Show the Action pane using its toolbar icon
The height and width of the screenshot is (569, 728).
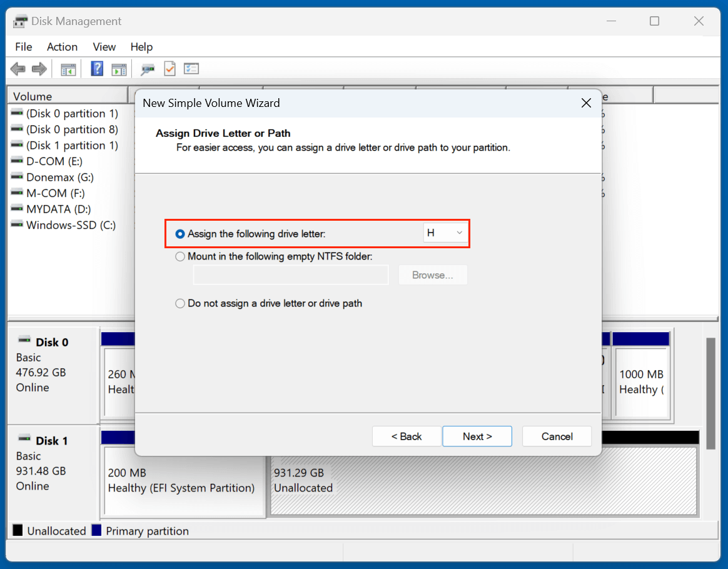tap(119, 69)
